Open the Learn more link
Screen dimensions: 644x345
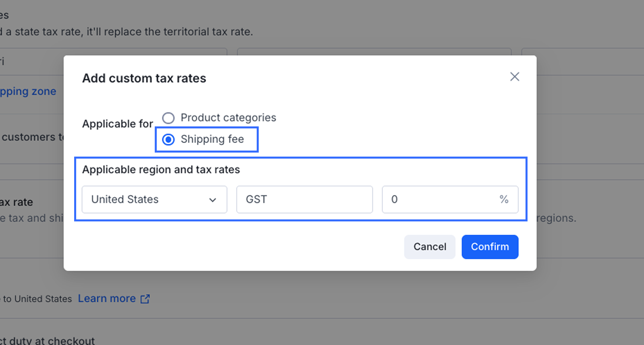point(107,299)
